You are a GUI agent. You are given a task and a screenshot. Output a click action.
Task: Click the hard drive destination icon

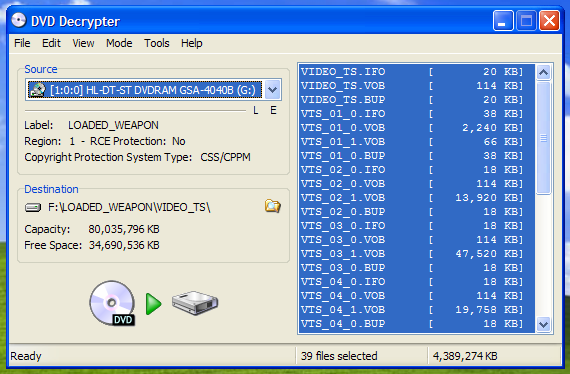point(195,302)
